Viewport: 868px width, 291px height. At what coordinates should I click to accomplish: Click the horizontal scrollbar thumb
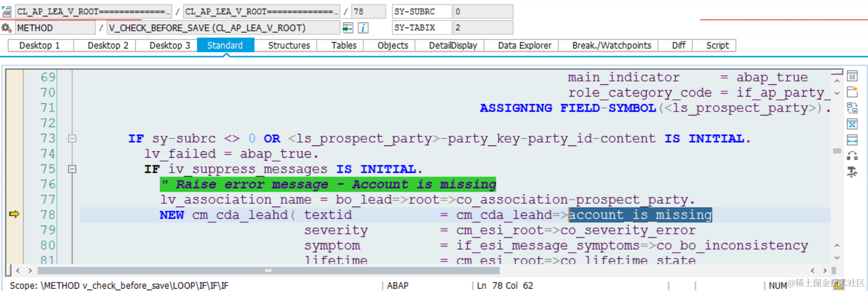(268, 271)
